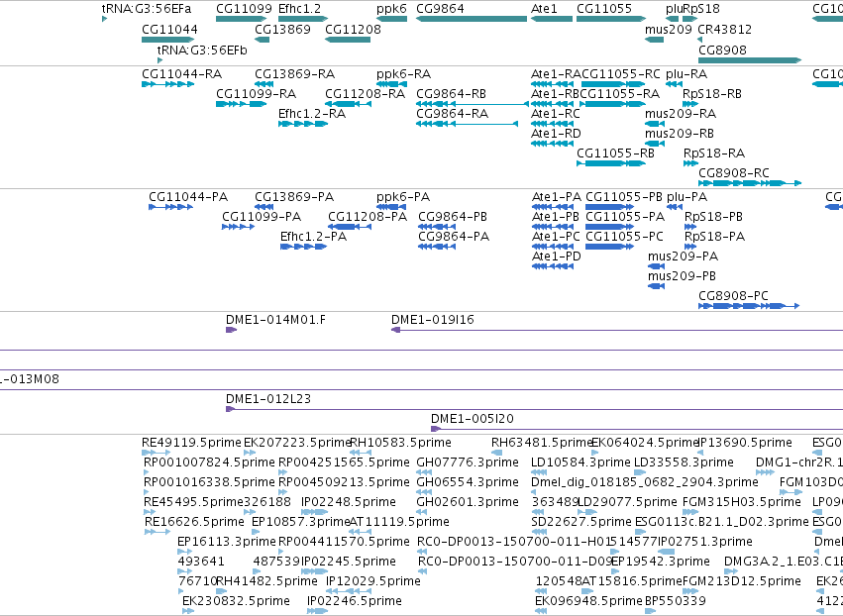843x616 pixels.
Task: Click the Ate1-RC transcript label
Action: pos(556,114)
